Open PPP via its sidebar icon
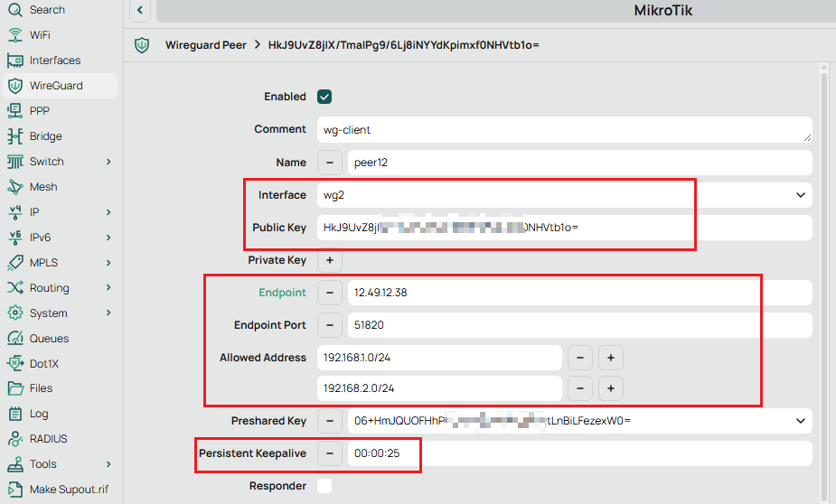The image size is (836, 504). pos(15,111)
